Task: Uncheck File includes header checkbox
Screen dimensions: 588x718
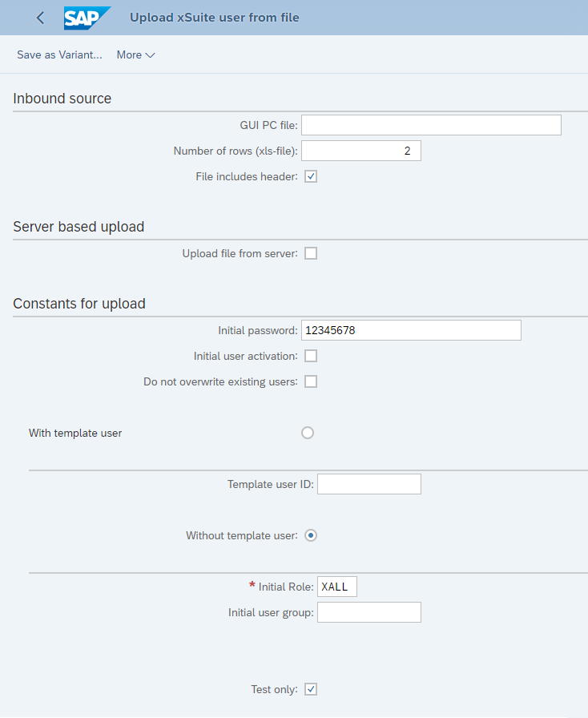Action: tap(311, 176)
